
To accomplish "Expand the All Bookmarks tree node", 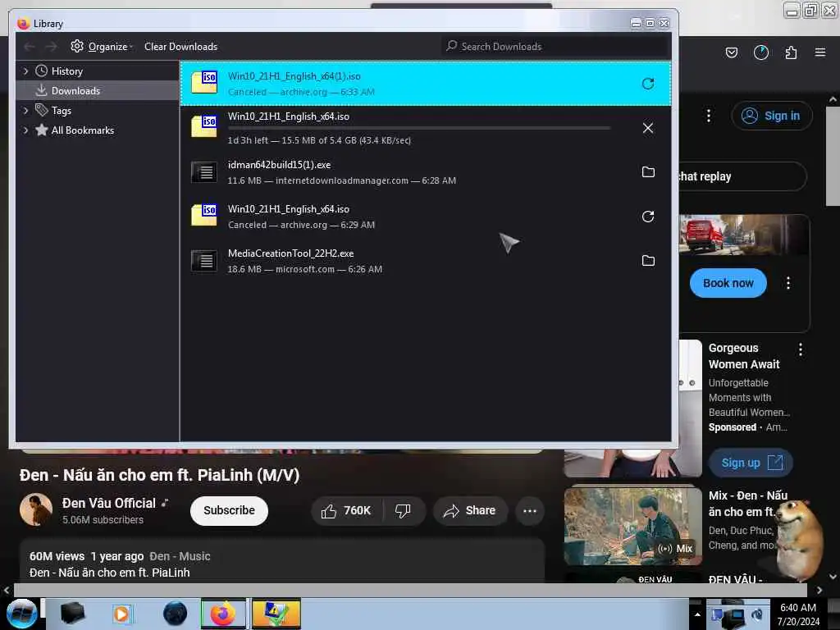I will tap(25, 130).
